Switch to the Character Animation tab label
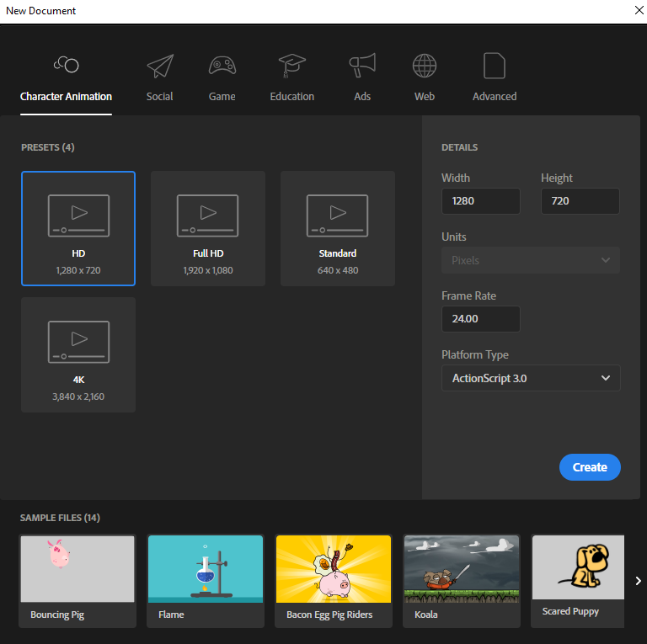Viewport: 647px width, 644px height. coord(66,97)
